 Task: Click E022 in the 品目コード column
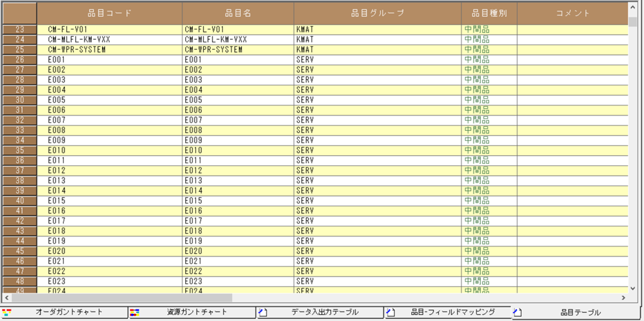(109, 271)
